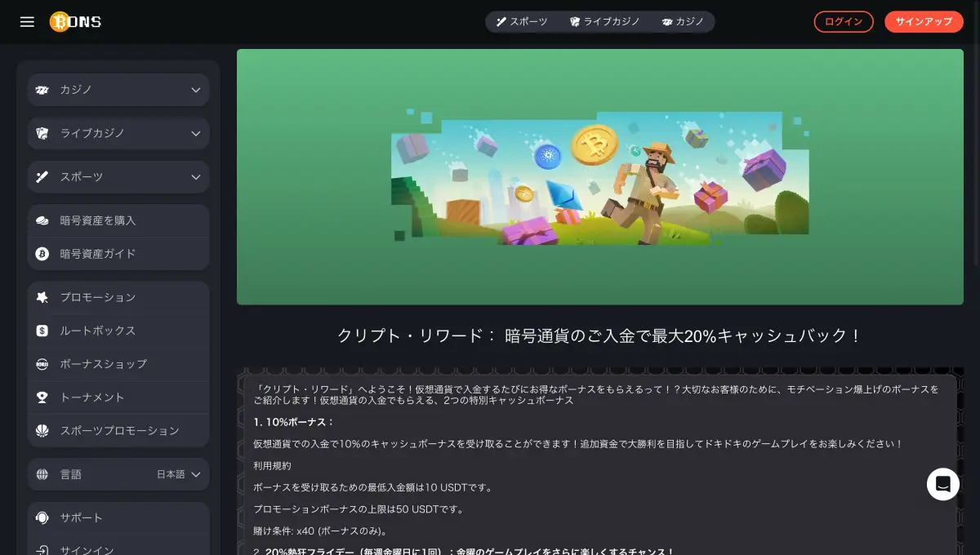
Task: Click the promotion icon beside プロモーション
Action: click(42, 297)
